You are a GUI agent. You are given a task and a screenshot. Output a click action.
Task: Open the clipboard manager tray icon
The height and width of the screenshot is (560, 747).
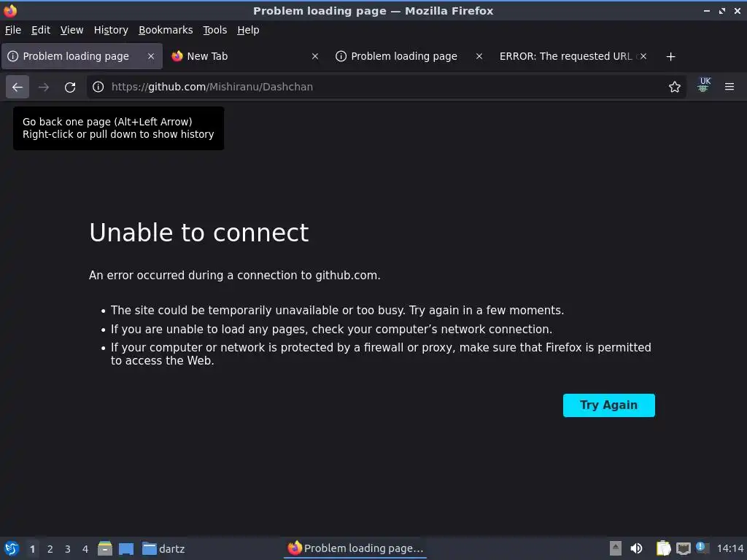tap(663, 548)
